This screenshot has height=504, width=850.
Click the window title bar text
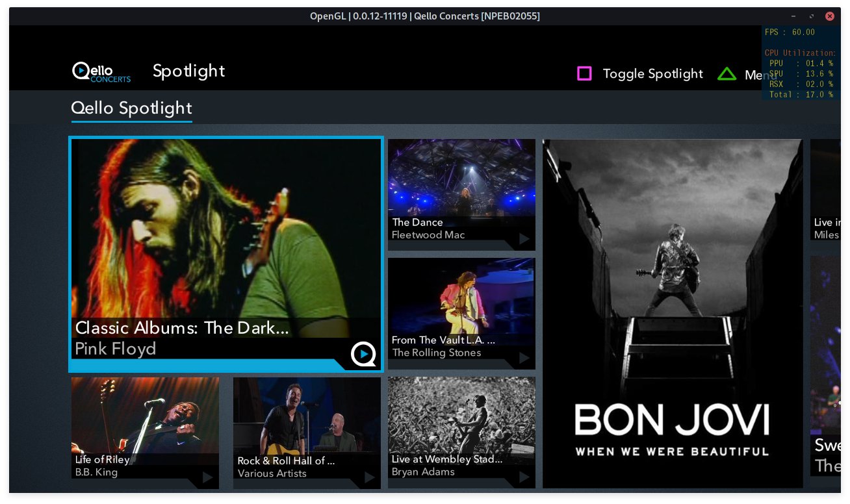pyautogui.click(x=425, y=16)
